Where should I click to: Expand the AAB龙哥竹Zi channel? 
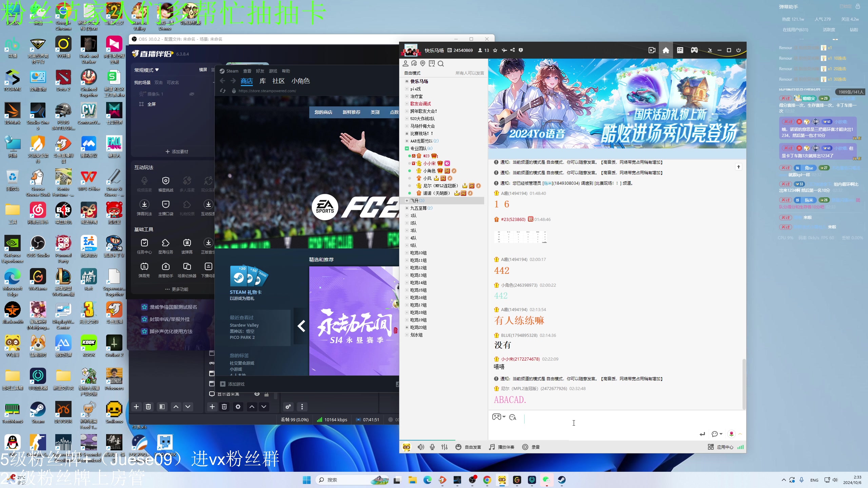(407, 141)
